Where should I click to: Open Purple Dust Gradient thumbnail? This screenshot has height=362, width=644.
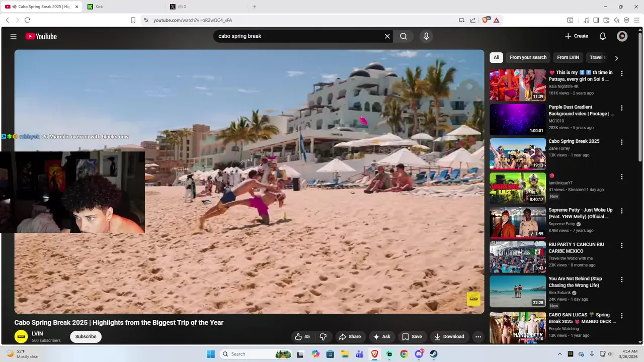518,119
